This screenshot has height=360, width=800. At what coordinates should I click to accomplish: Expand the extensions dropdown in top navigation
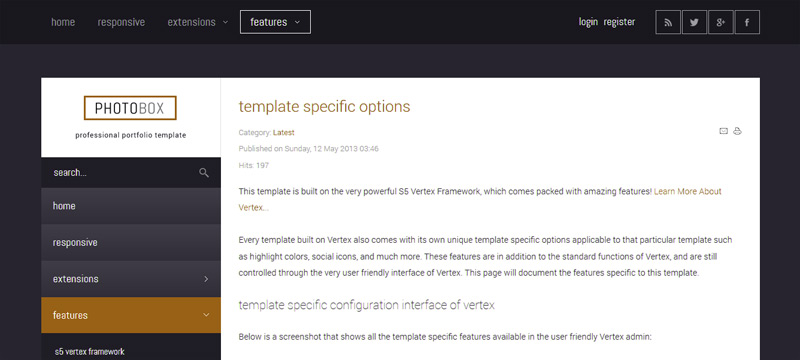click(197, 22)
